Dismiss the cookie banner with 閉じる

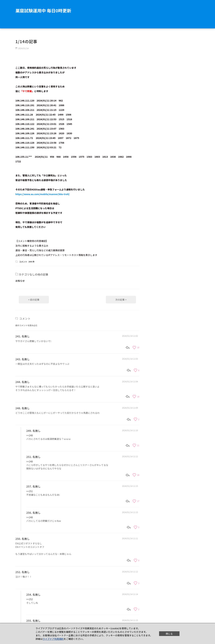coord(169,633)
